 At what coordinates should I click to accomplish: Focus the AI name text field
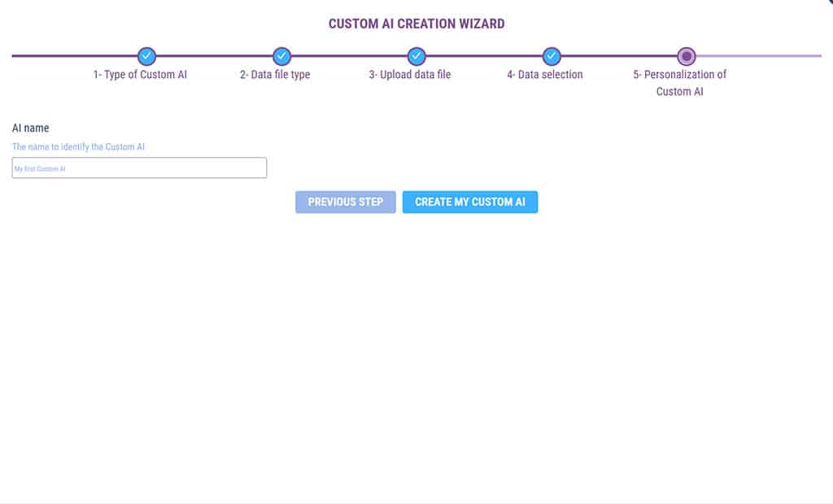[139, 168]
